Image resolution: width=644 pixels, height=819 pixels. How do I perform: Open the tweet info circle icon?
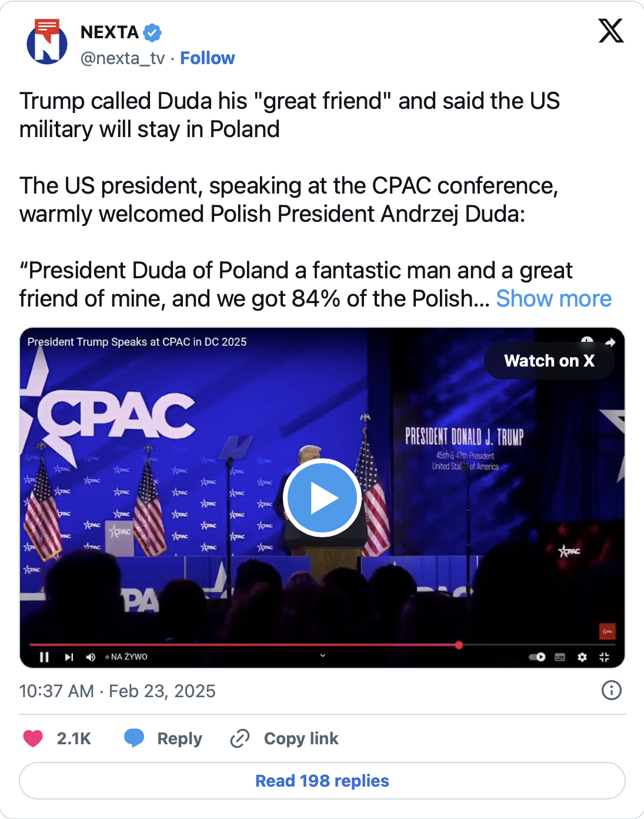tap(611, 690)
